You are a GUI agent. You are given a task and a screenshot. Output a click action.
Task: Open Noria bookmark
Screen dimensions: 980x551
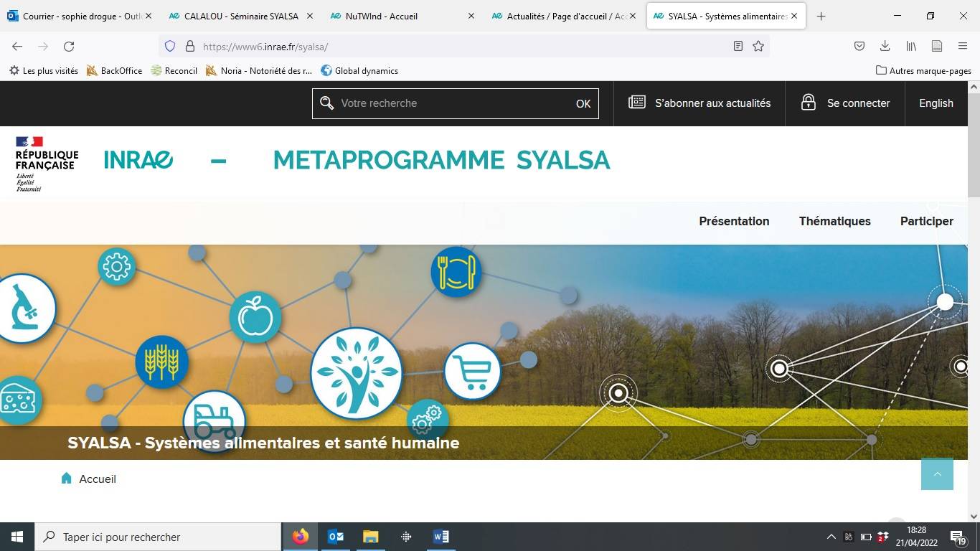point(259,70)
